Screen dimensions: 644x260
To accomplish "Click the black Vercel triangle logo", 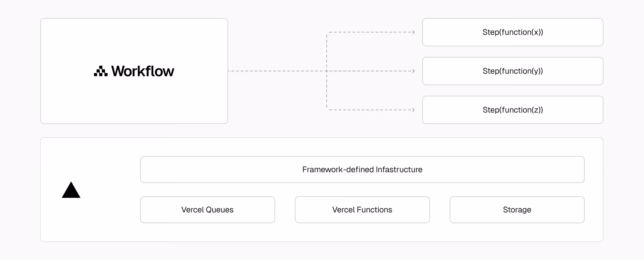I will 71,191.
